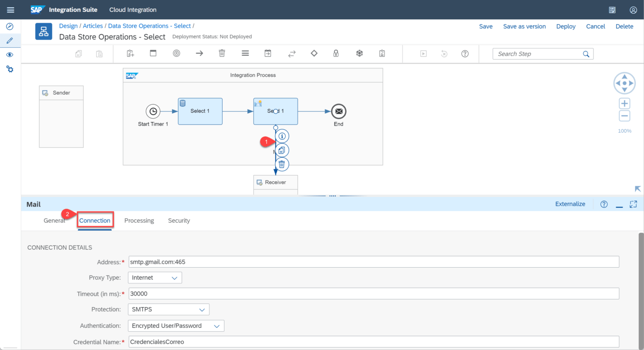Click the pan navigation control

pyautogui.click(x=624, y=83)
